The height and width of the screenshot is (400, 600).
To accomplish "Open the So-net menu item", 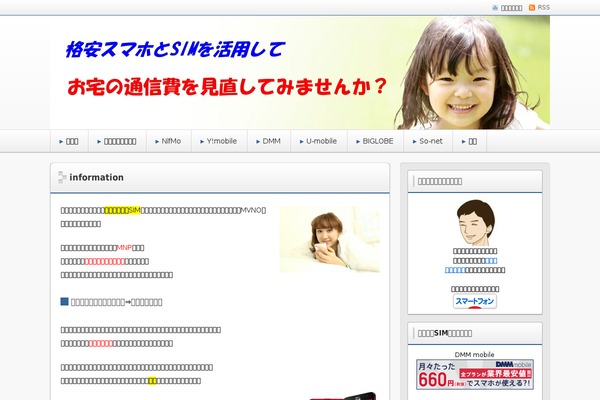I will (x=430, y=141).
